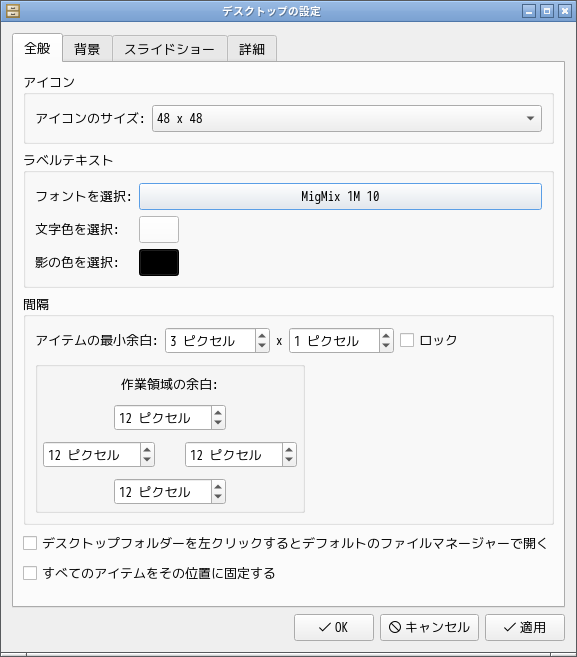Image resolution: width=577 pixels, height=657 pixels.
Task: Increase vertical item margin with up arrow
Action: click(386, 335)
